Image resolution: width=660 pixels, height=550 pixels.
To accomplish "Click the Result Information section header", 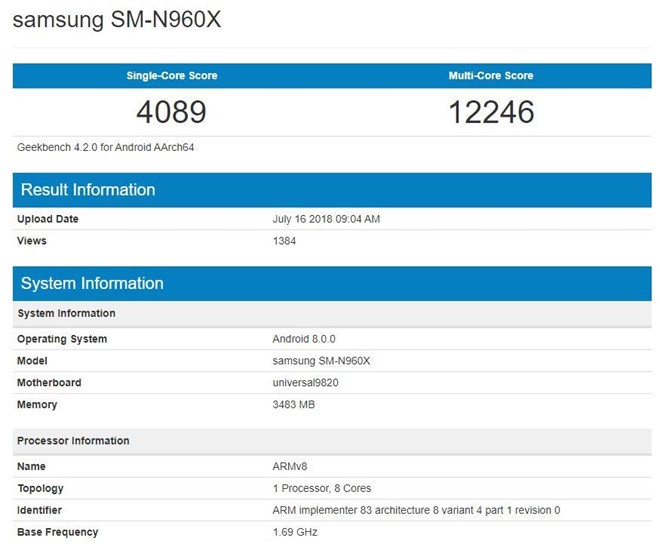I will [332, 190].
